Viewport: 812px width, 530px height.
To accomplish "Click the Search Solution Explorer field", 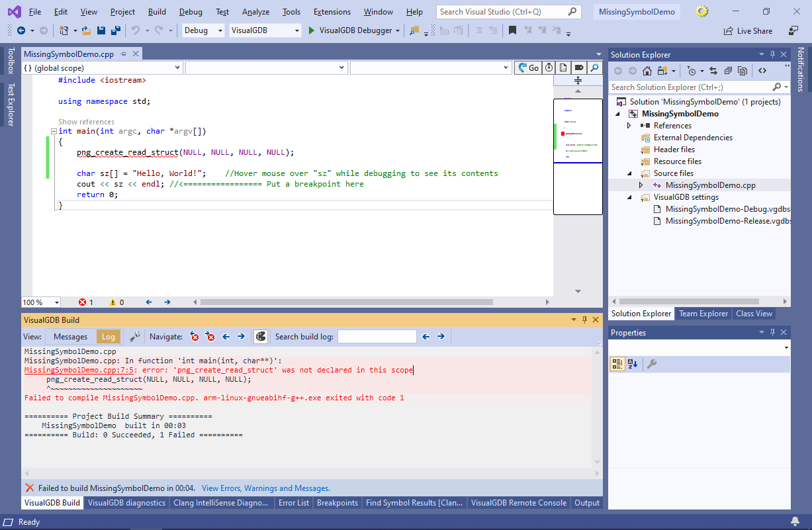I will [x=699, y=87].
